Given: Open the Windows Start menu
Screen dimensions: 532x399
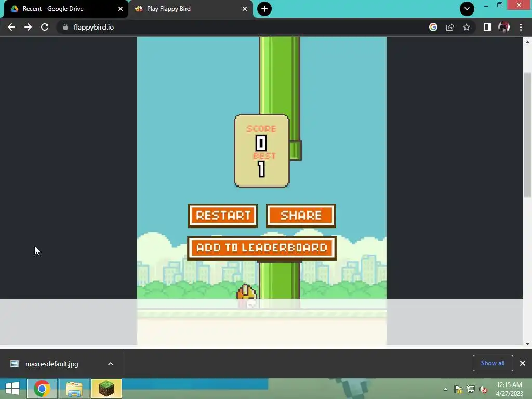Looking at the screenshot, I should tap(12, 389).
